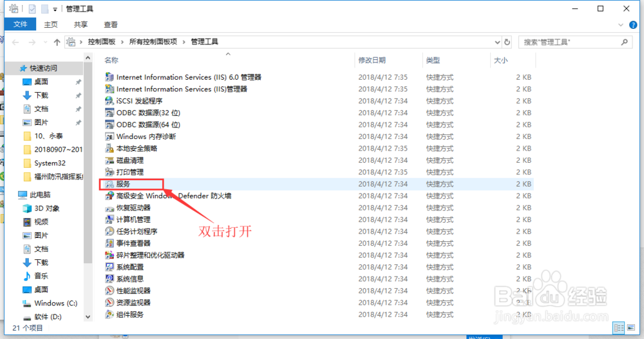Navigate to 控制面板 in breadcrumb
This screenshot has height=339, width=644.
click(x=102, y=42)
